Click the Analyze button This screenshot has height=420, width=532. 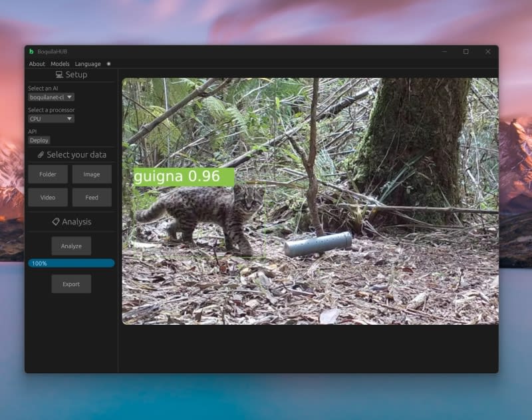point(71,246)
